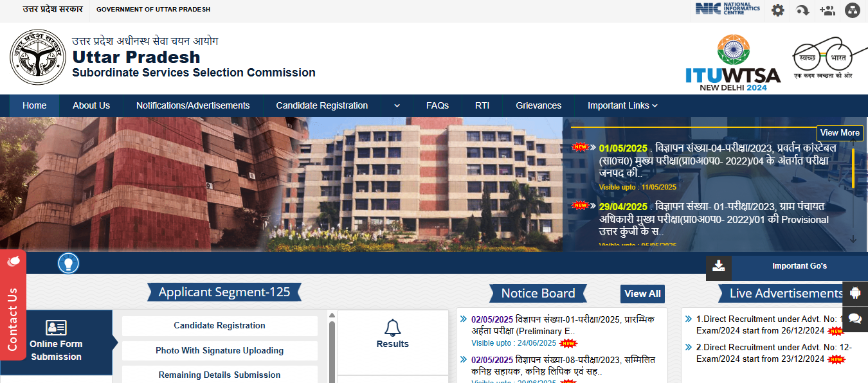Viewport: 868px width, 383px height.
Task: Click 'Visible upto : 11/05/2025' text
Action: [x=638, y=187]
